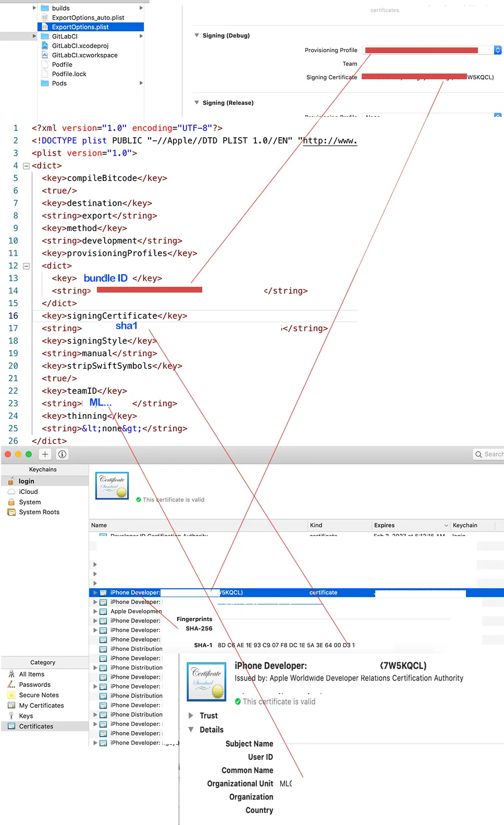
Task: Select the GitLabCI.xcworkspace file
Action: [x=84, y=55]
